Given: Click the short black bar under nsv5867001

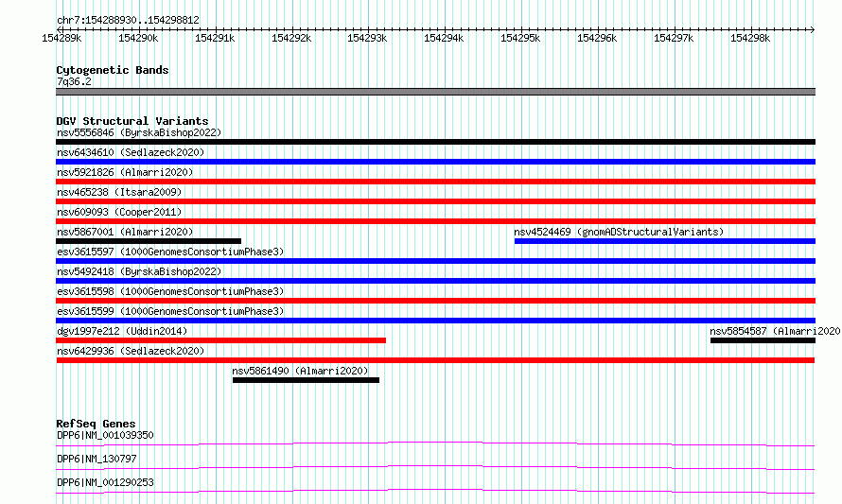Looking at the screenshot, I should [149, 241].
